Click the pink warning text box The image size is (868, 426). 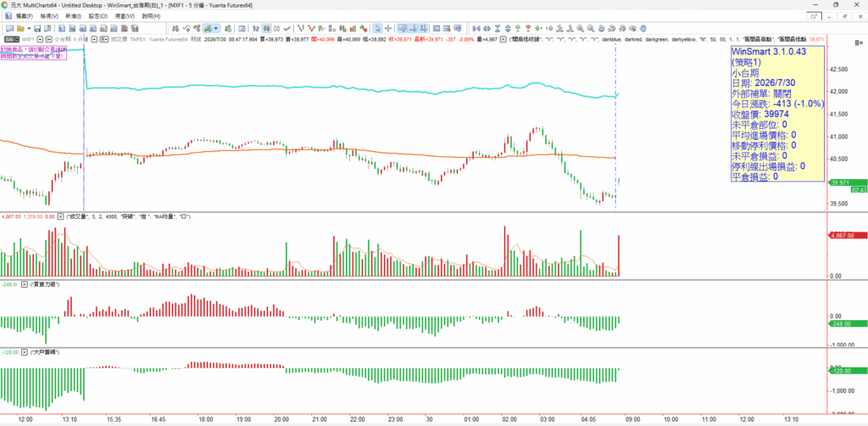(x=34, y=53)
